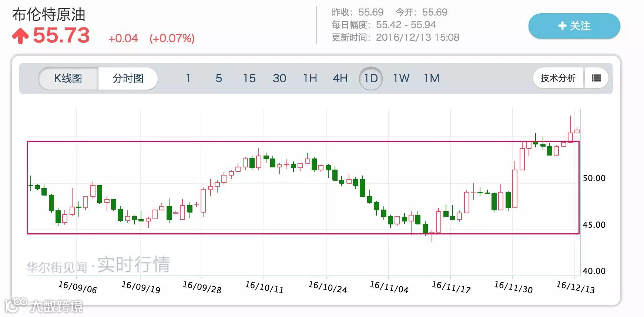
Task: Select the 1D interval
Action: [x=371, y=78]
